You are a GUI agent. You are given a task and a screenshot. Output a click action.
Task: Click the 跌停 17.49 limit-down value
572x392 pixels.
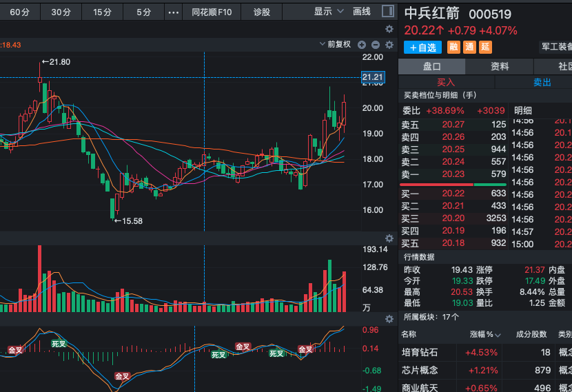535,281
